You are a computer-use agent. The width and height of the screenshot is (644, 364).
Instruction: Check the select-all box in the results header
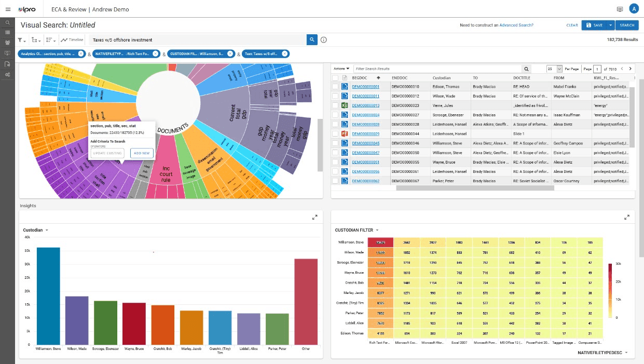[x=335, y=77]
